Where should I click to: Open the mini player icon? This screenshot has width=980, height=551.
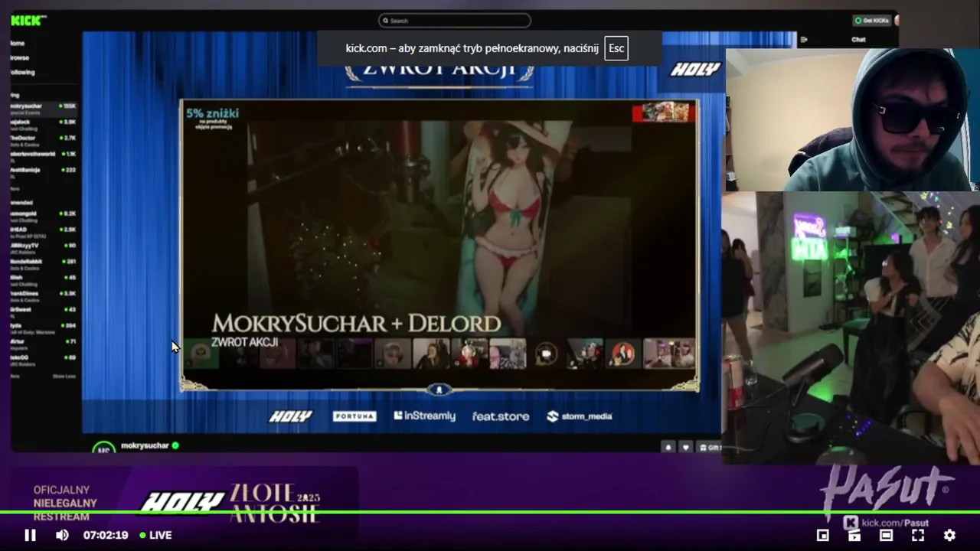pos(822,535)
